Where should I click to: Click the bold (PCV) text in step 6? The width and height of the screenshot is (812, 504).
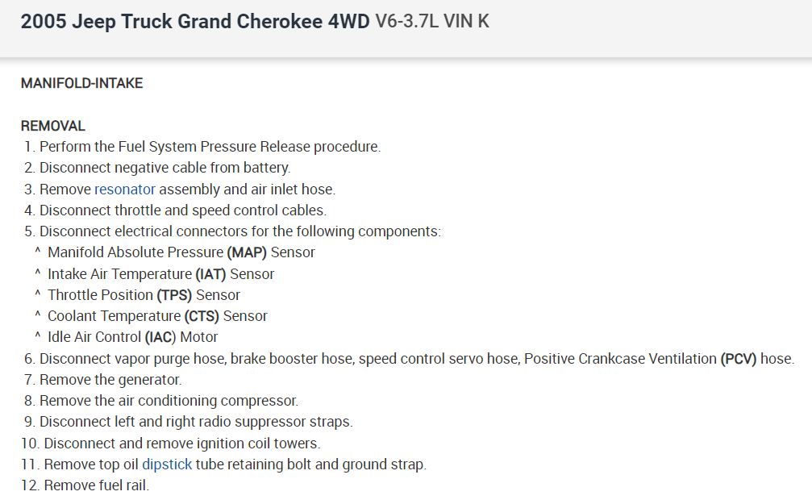click(739, 359)
